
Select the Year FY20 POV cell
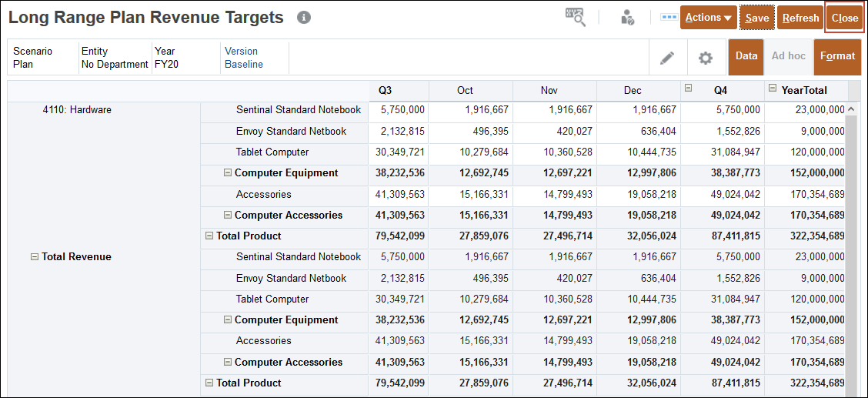pos(185,58)
